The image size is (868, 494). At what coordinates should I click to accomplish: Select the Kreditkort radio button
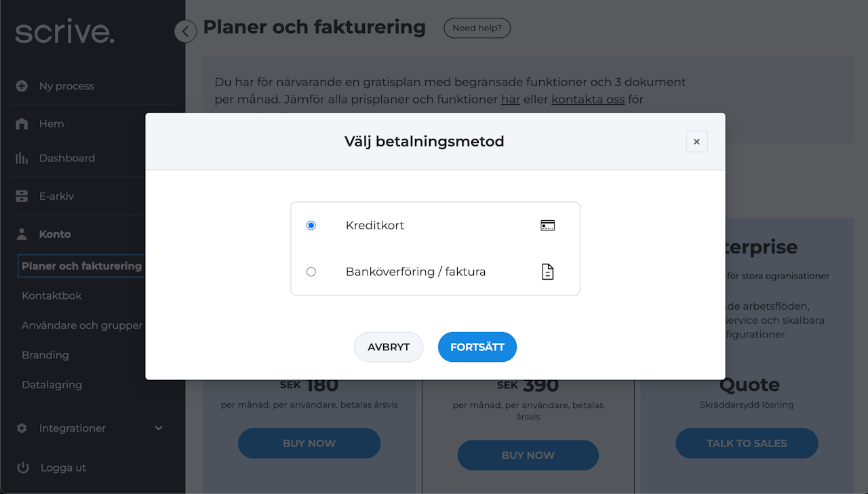[x=311, y=226]
